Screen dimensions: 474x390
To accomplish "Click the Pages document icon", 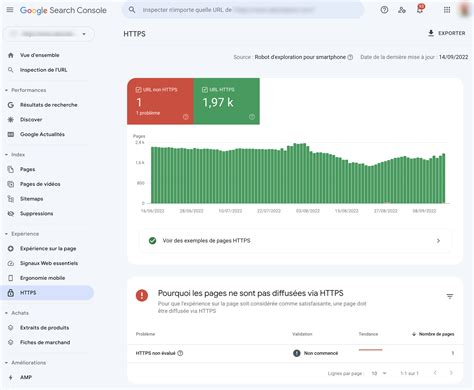I will [11, 169].
